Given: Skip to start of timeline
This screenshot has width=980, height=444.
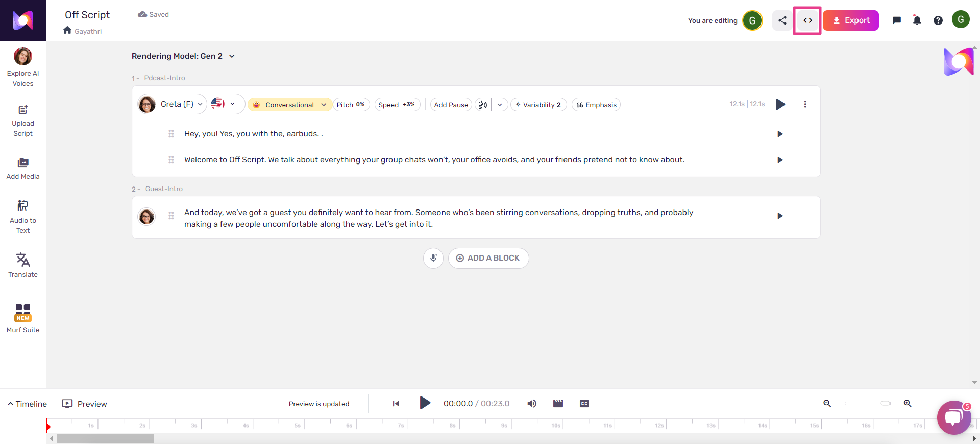Looking at the screenshot, I should point(396,404).
